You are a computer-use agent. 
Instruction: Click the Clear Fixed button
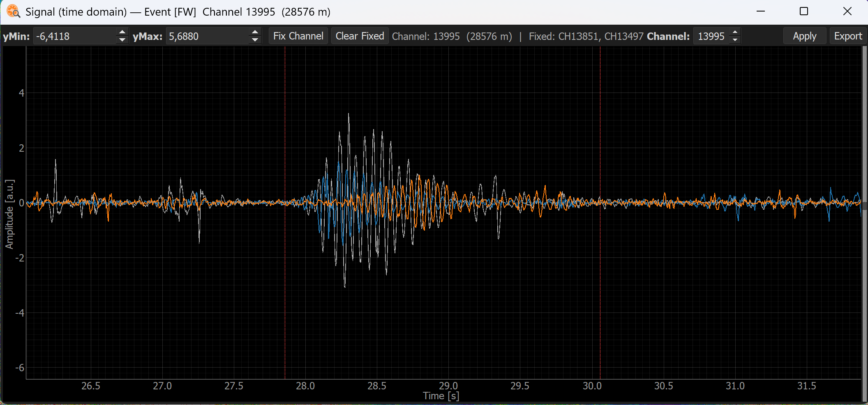[x=360, y=36]
